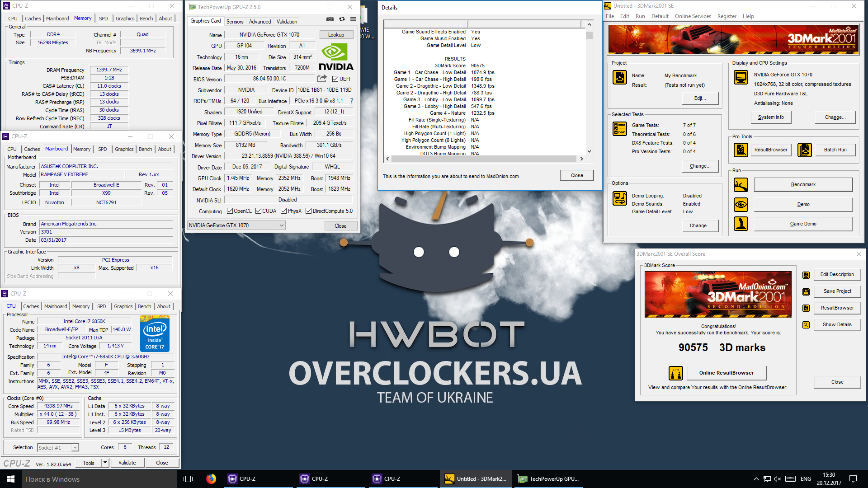
Task: Select the Bench tab in bottom CPU-Z window
Action: click(144, 306)
